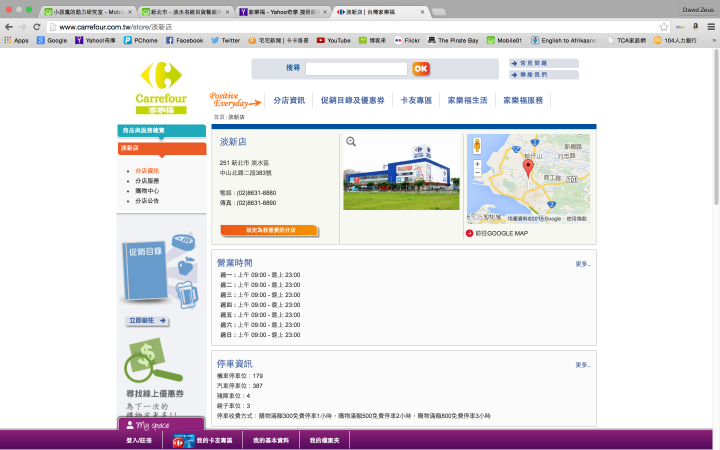The height and width of the screenshot is (450, 720).
Task: Click the Amazon extension icon
Action: tap(696, 27)
